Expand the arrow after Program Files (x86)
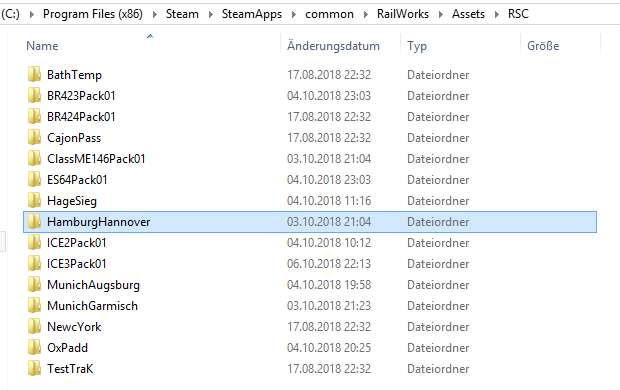 155,14
